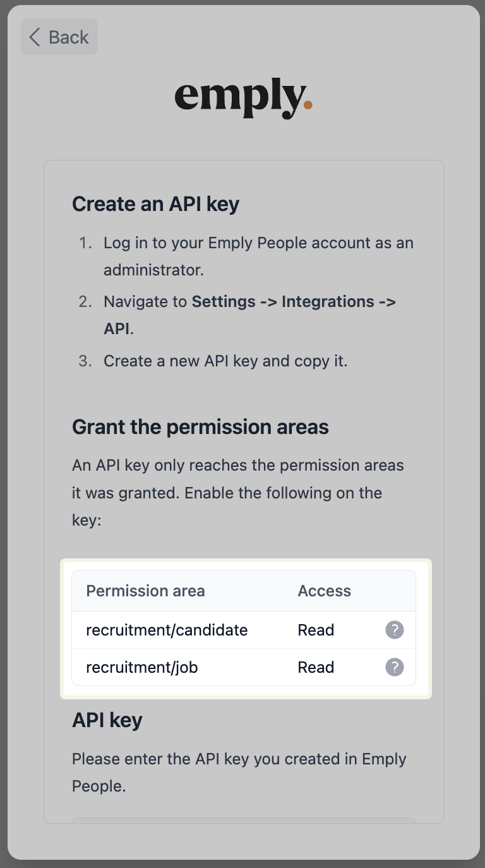Click step 'Log in to your Emply People account'
The height and width of the screenshot is (868, 485).
(258, 256)
